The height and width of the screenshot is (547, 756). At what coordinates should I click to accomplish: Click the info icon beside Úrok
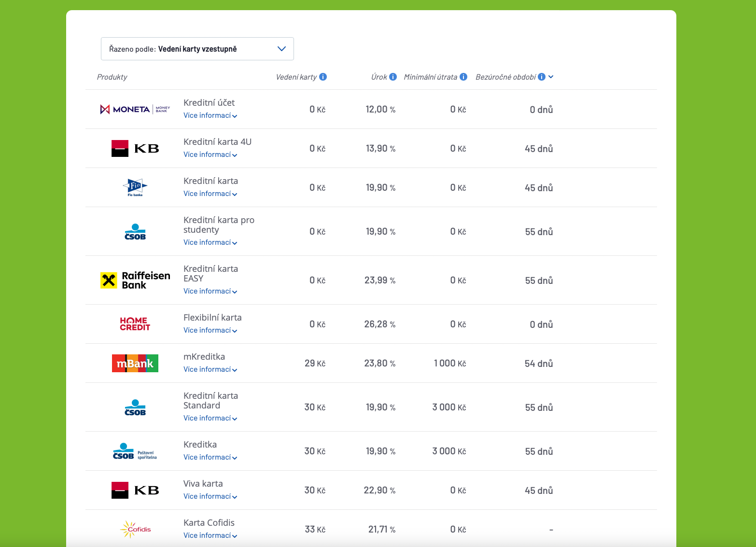tap(393, 77)
